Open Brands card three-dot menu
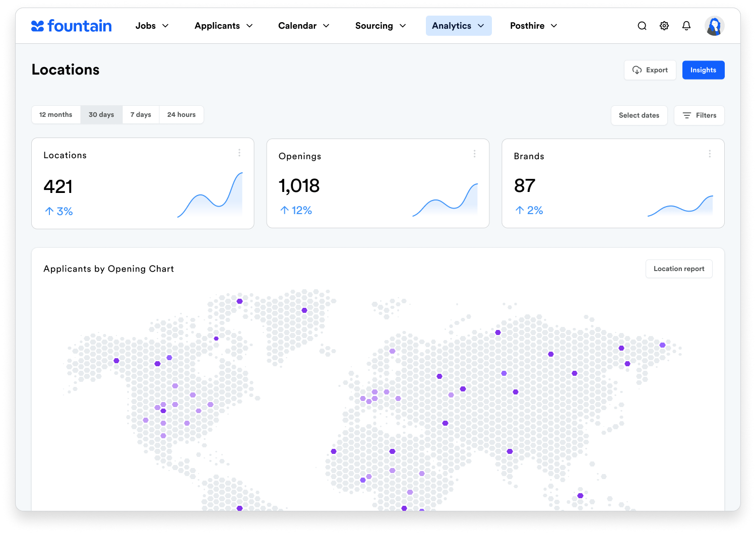Viewport: 756px width, 534px height. tap(710, 154)
